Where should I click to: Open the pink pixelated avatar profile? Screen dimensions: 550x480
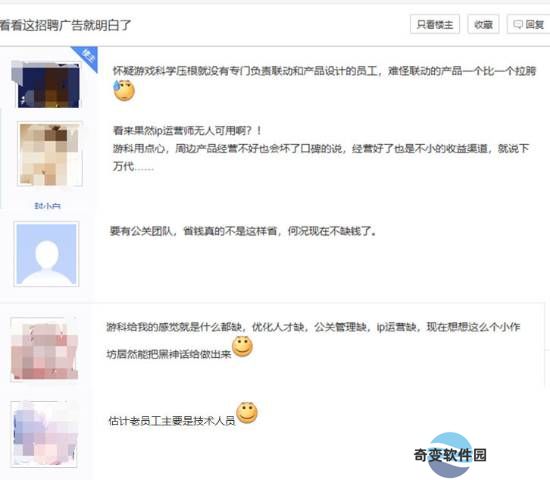[x=44, y=349]
